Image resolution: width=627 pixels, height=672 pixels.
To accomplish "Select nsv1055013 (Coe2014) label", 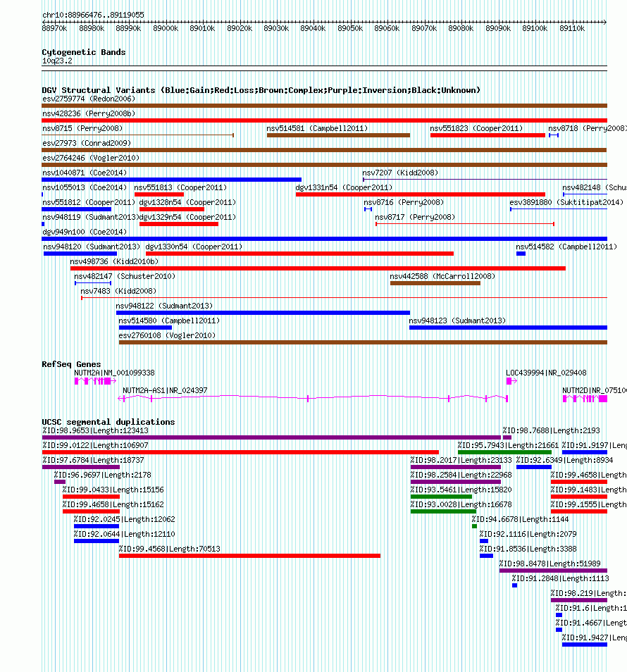I will 85,187.
